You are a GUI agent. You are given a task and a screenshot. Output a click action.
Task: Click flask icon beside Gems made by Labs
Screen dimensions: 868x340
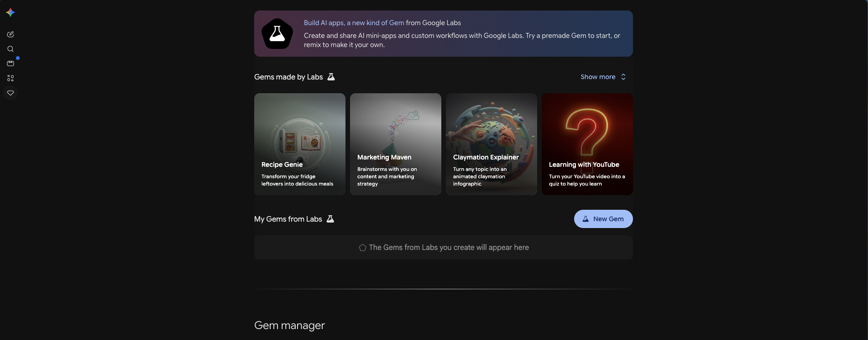tap(331, 77)
